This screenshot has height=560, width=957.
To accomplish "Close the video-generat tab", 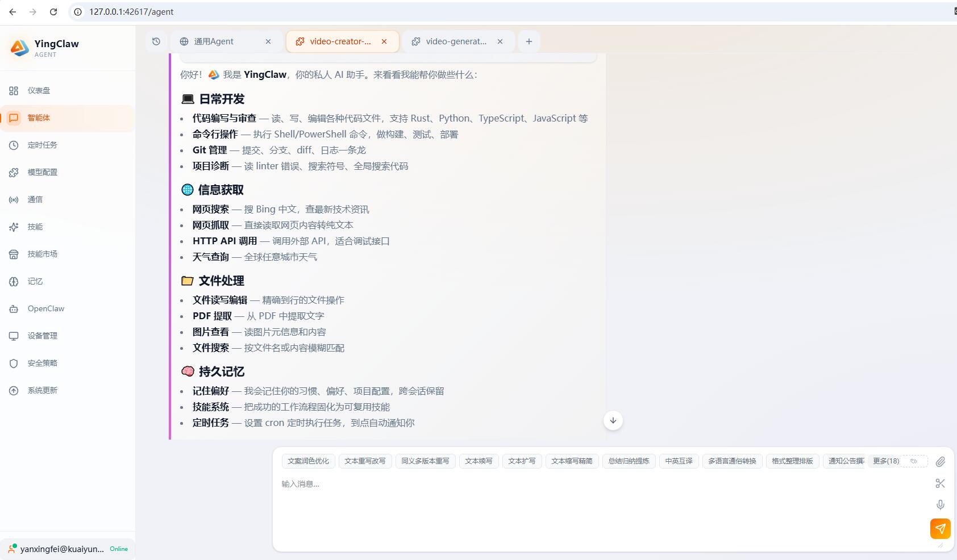I will click(x=500, y=41).
